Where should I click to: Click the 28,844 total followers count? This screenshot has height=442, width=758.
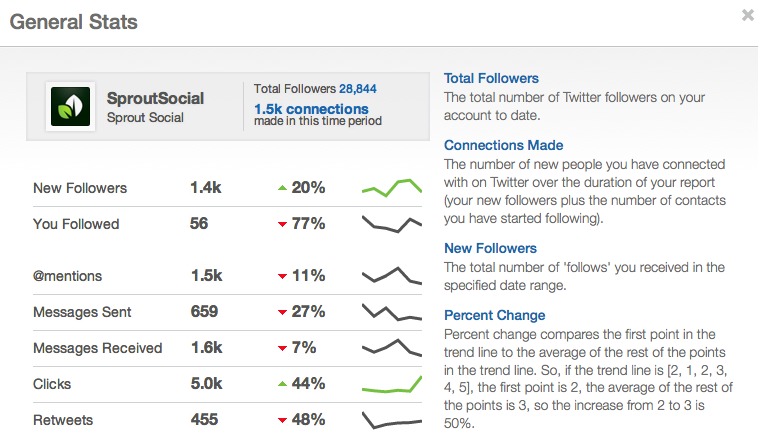coord(358,89)
